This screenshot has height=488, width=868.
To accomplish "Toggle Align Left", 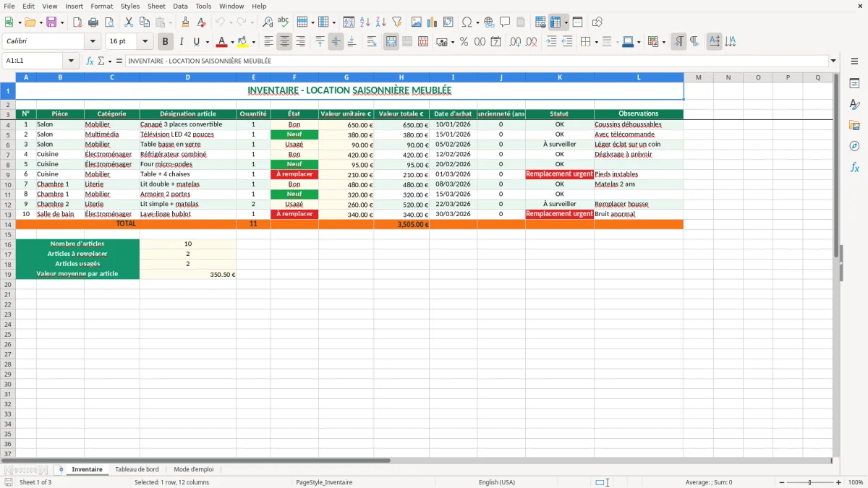I will click(268, 42).
